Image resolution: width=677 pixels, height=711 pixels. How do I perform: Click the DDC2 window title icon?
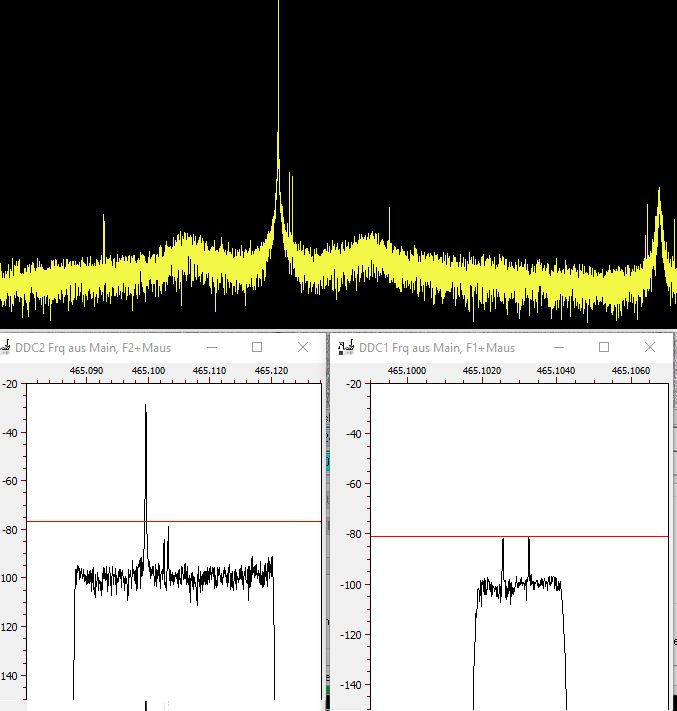[x=5, y=347]
